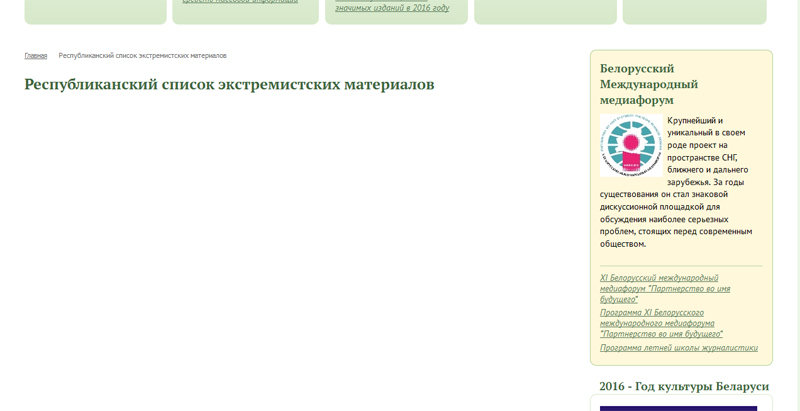Click the page title 'Республиканский список экстремистских материалов'

pos(229,85)
